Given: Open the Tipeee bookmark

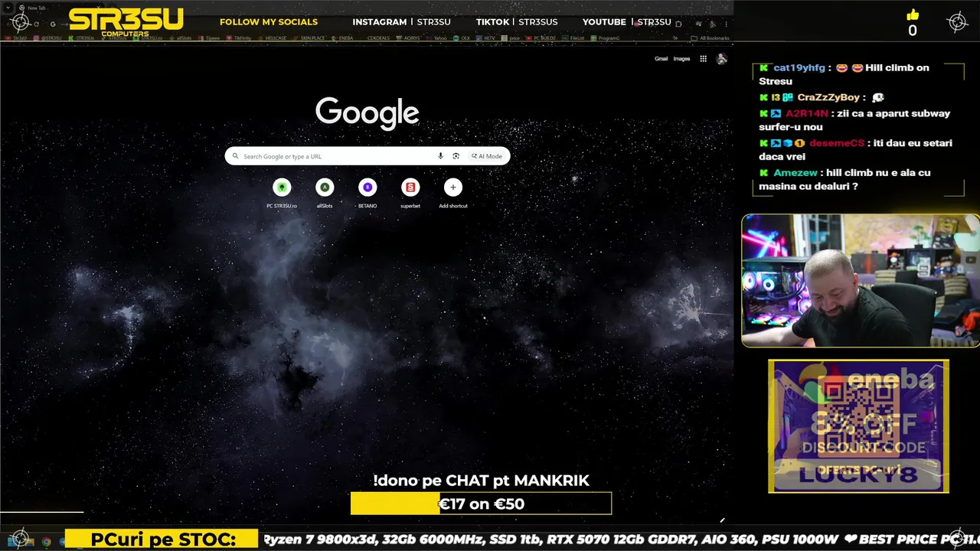Looking at the screenshot, I should click(x=208, y=38).
